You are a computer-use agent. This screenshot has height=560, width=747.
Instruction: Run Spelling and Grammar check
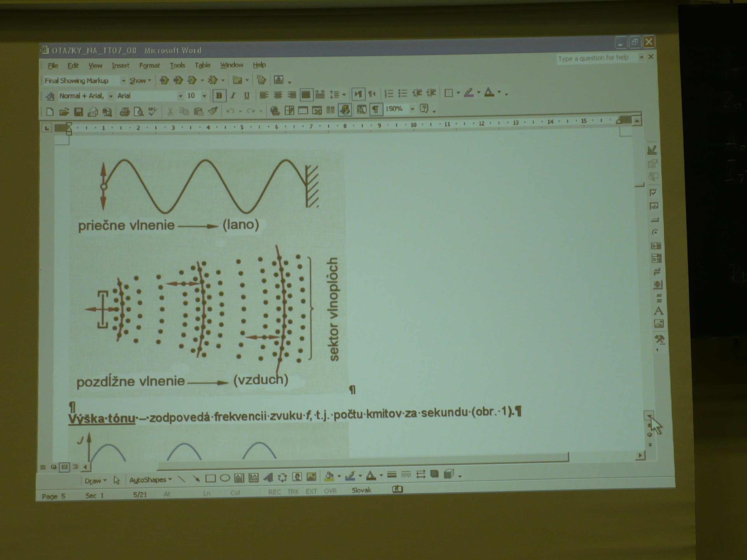coord(153,111)
